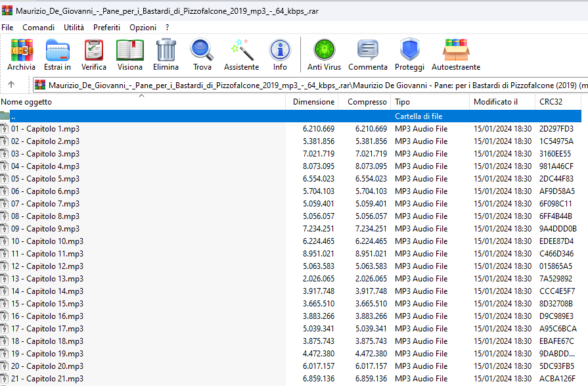Select file 12 - Capitolo 12.mp3

coord(290,266)
